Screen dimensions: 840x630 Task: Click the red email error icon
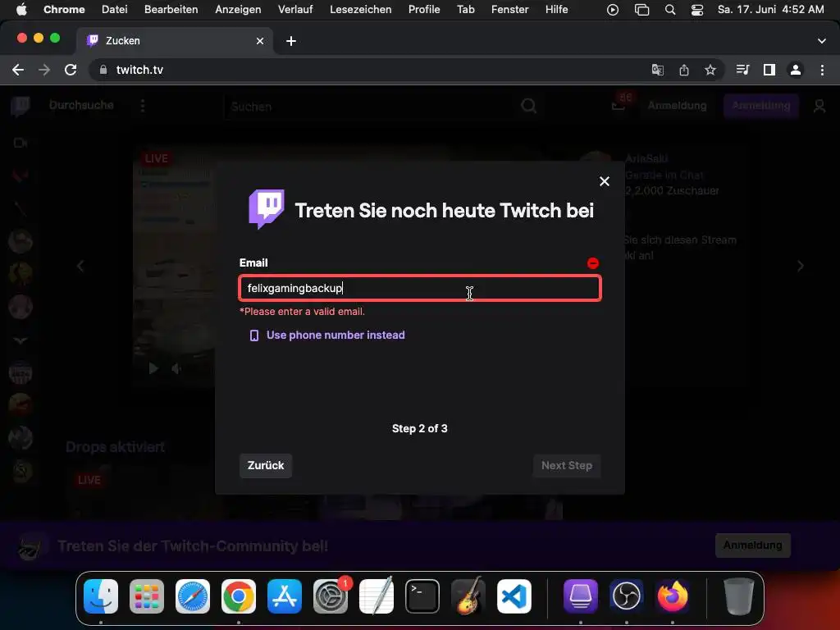coord(592,263)
